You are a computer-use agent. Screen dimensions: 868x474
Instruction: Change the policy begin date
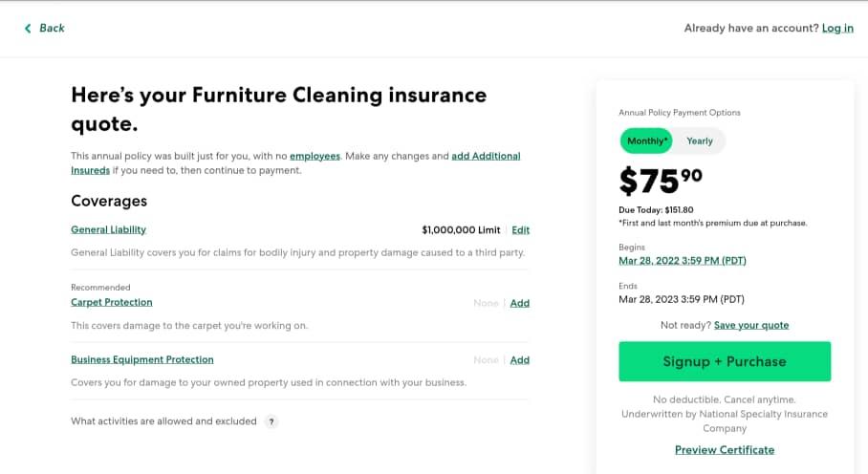pos(682,261)
